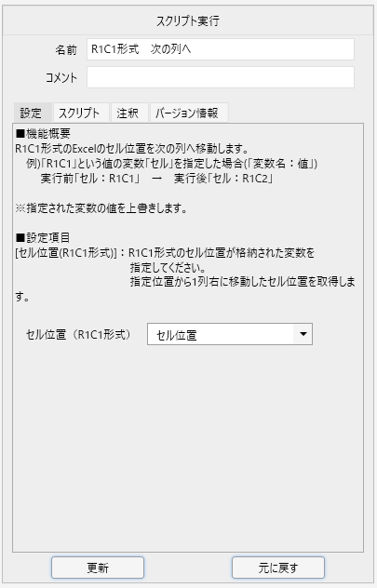Select the 注釈 tab

pos(129,113)
